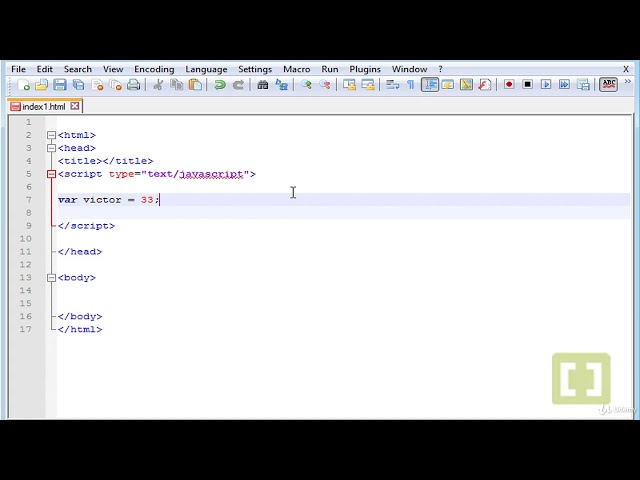The image size is (640, 480).
Task: Collapse the <html> fold marker
Action: tap(51, 135)
